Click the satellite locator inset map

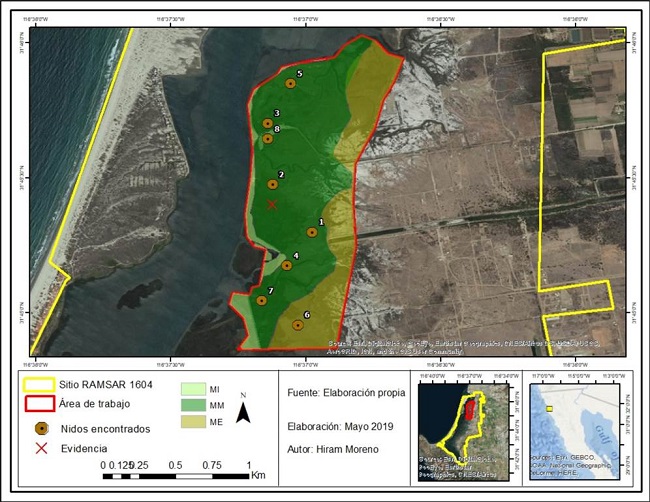pos(463,432)
